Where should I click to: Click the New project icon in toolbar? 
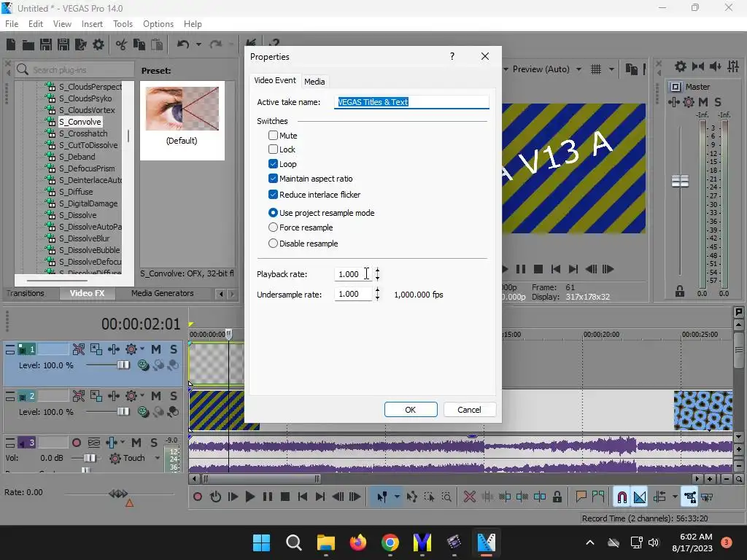click(x=11, y=44)
